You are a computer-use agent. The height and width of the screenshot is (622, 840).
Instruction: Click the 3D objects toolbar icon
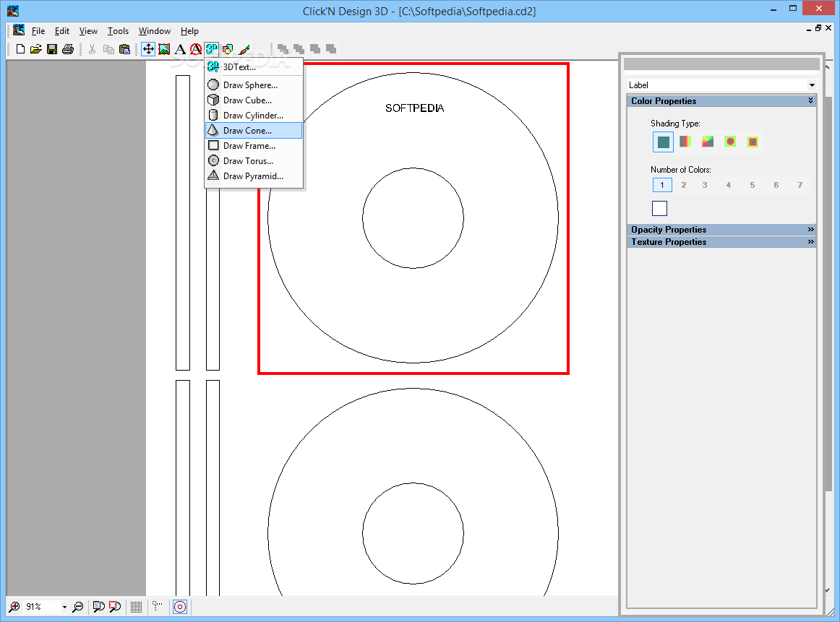pos(212,49)
